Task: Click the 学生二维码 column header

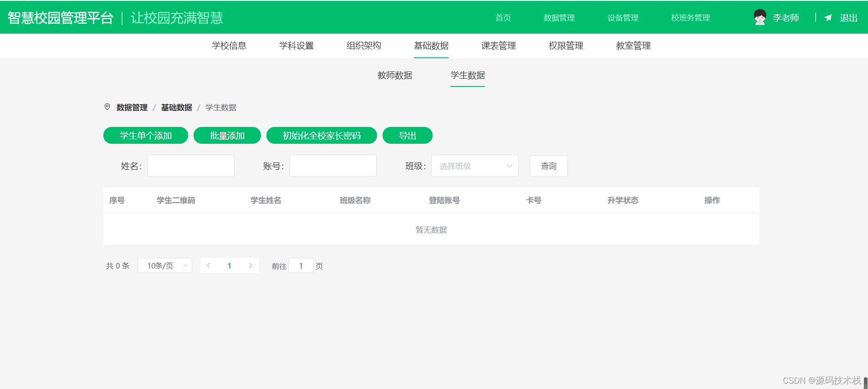Action: [x=176, y=200]
